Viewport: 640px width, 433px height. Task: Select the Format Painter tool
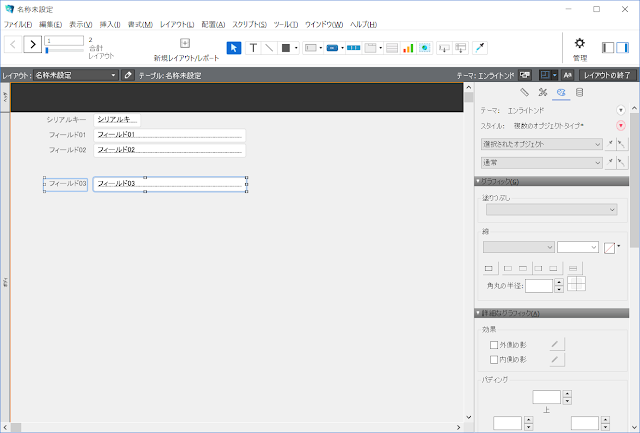click(480, 48)
